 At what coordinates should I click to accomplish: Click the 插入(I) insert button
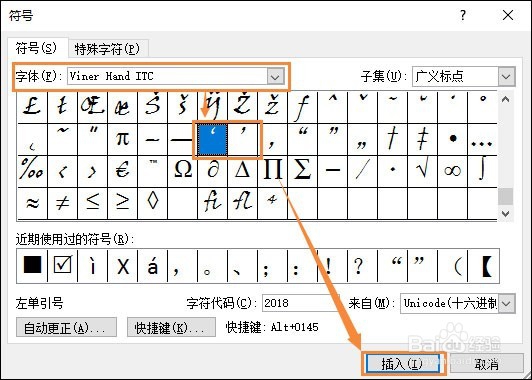402,364
